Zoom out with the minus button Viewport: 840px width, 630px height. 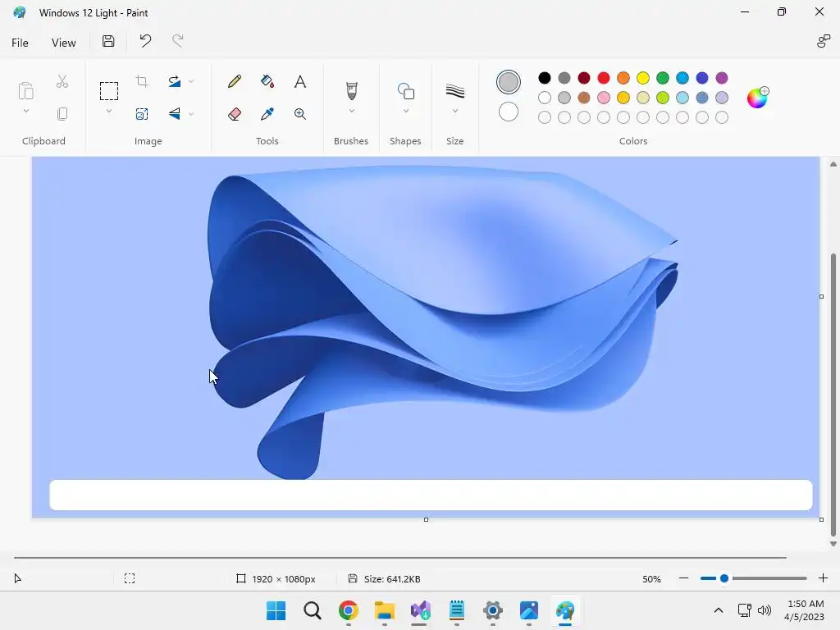[683, 578]
